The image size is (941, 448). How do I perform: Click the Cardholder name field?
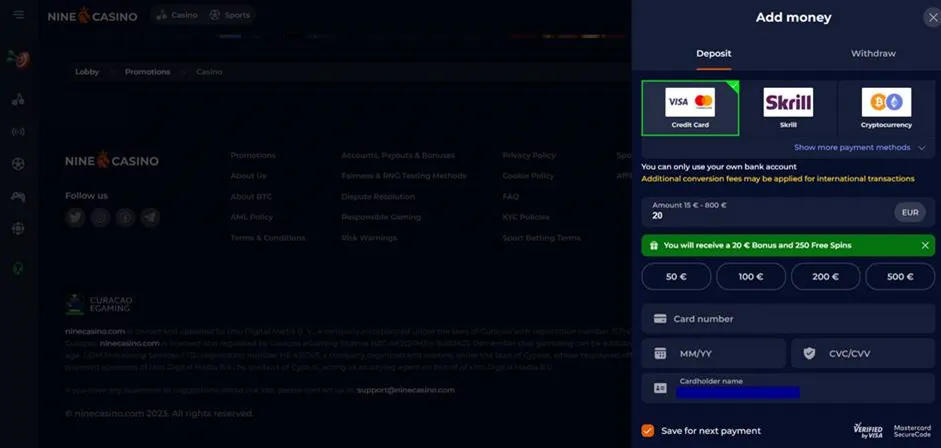pyautogui.click(x=788, y=388)
